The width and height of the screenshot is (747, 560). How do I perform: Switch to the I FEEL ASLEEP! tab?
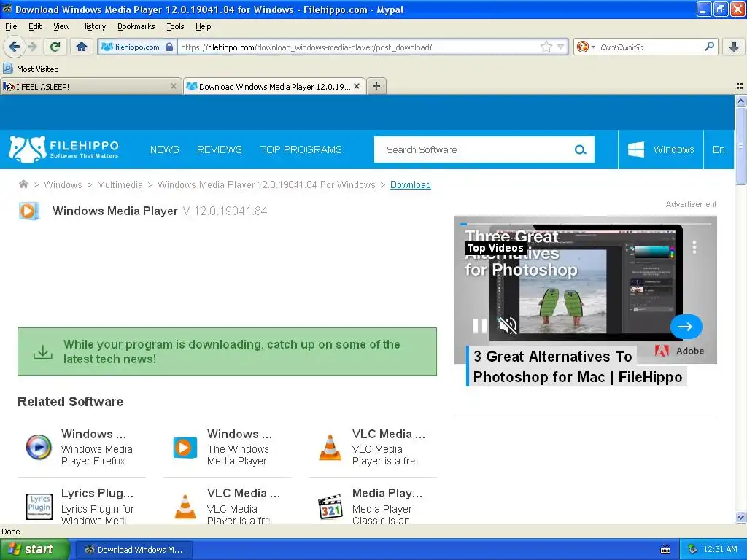(90, 86)
